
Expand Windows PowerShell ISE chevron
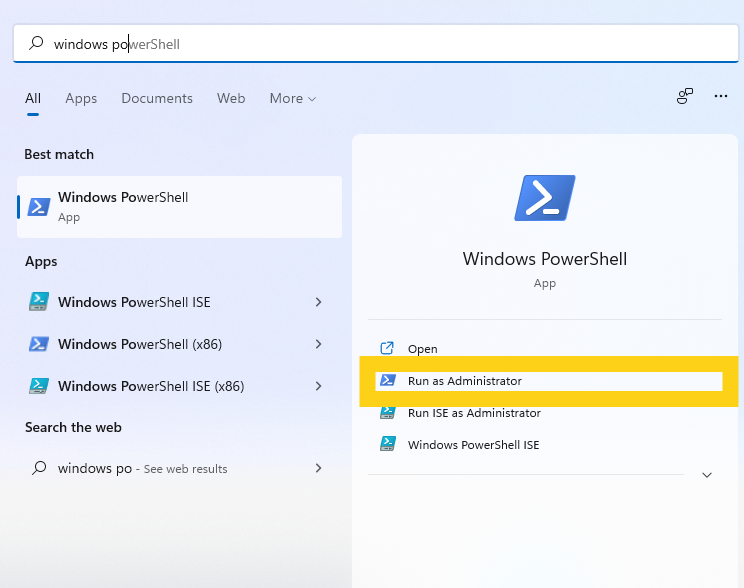pos(318,302)
